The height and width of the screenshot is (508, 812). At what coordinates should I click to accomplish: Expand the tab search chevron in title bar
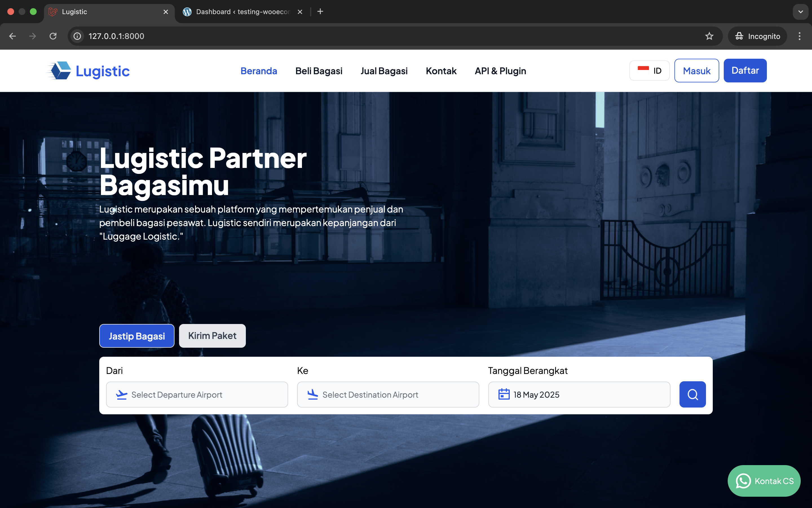(800, 12)
